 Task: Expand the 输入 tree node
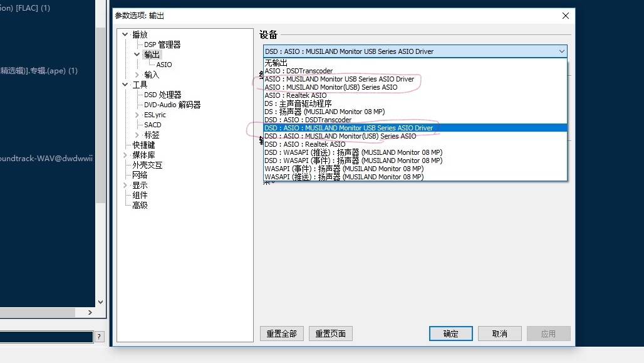pyautogui.click(x=137, y=75)
